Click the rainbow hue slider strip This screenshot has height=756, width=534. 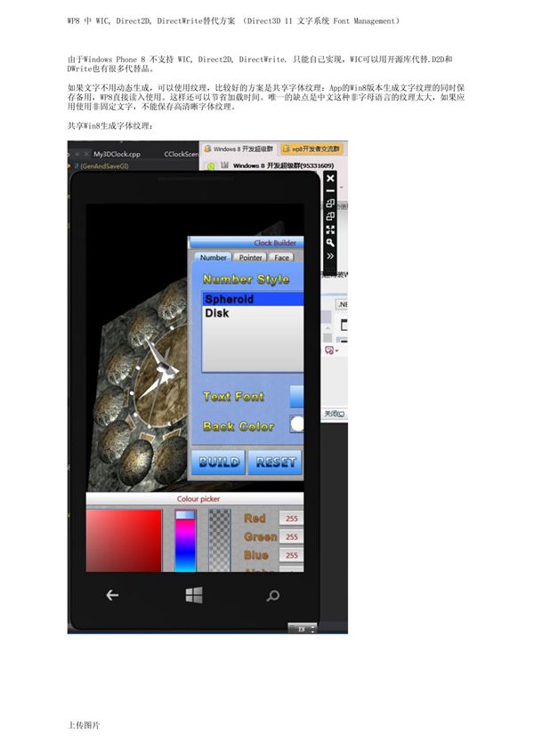pyautogui.click(x=185, y=541)
